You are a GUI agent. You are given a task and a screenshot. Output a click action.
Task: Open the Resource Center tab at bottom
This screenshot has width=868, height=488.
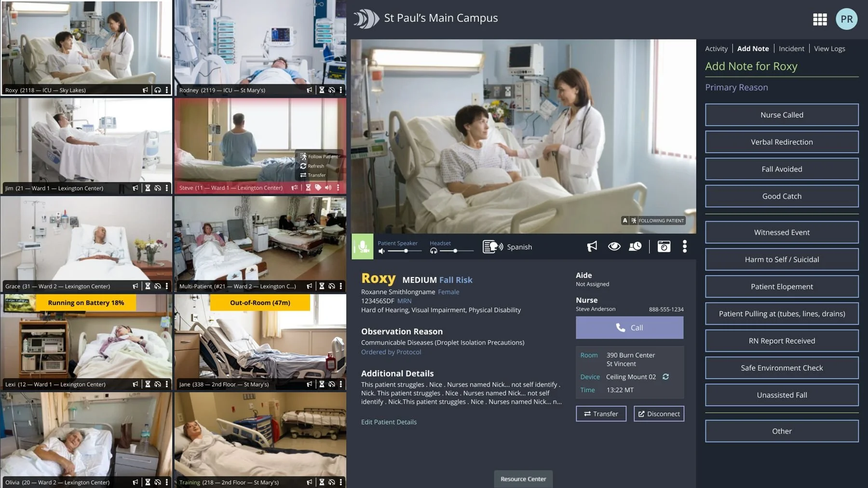pyautogui.click(x=523, y=479)
